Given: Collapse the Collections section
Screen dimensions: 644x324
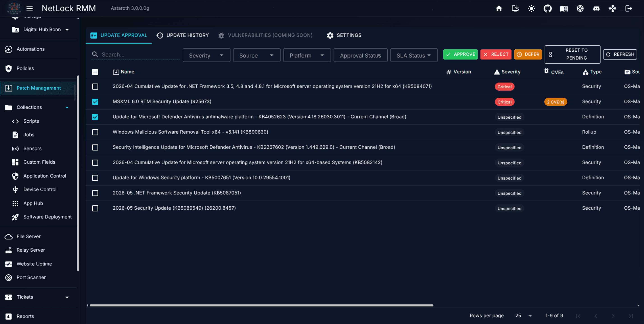Looking at the screenshot, I should [x=38, y=108].
